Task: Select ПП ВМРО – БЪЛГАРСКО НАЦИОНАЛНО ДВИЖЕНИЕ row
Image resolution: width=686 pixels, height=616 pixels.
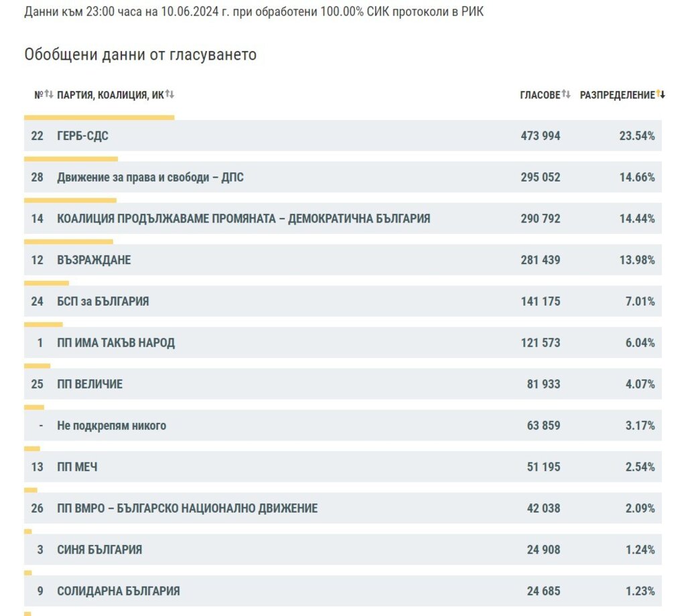Action: (188, 509)
